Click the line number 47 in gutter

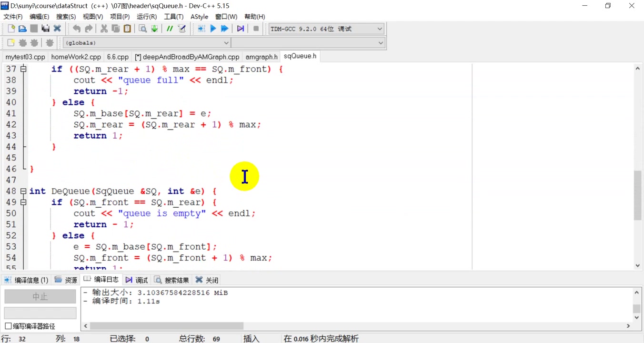tap(11, 180)
